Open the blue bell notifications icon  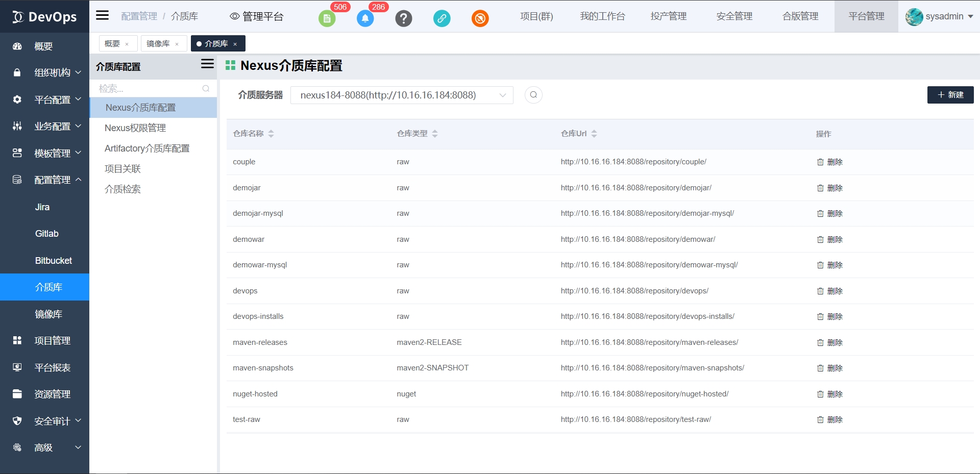coord(365,19)
